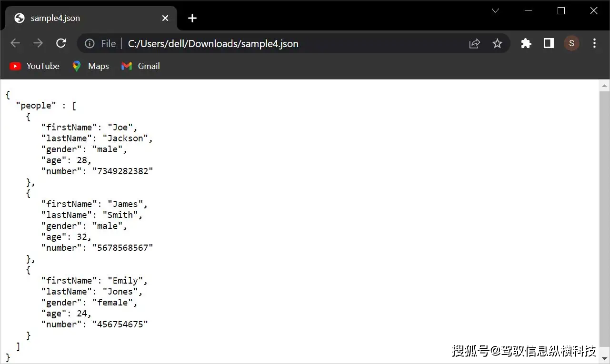
Task: Open the profile avatar labeled S
Action: coord(571,43)
